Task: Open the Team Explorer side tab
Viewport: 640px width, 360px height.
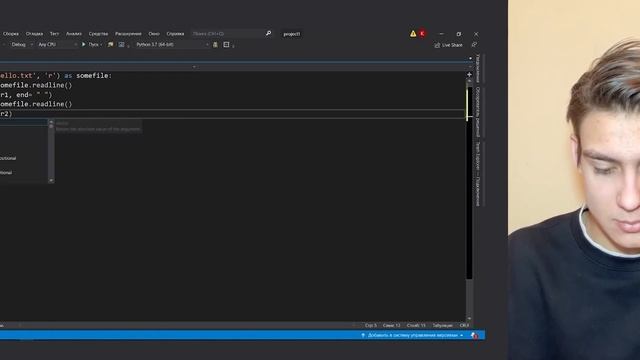Action: (478, 173)
